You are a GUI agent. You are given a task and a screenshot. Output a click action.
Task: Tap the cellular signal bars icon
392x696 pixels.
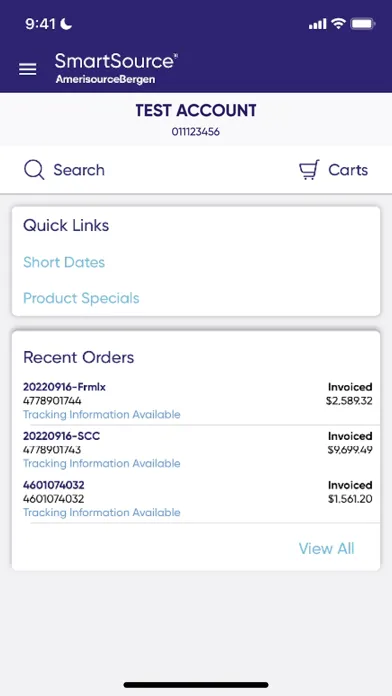click(x=317, y=24)
